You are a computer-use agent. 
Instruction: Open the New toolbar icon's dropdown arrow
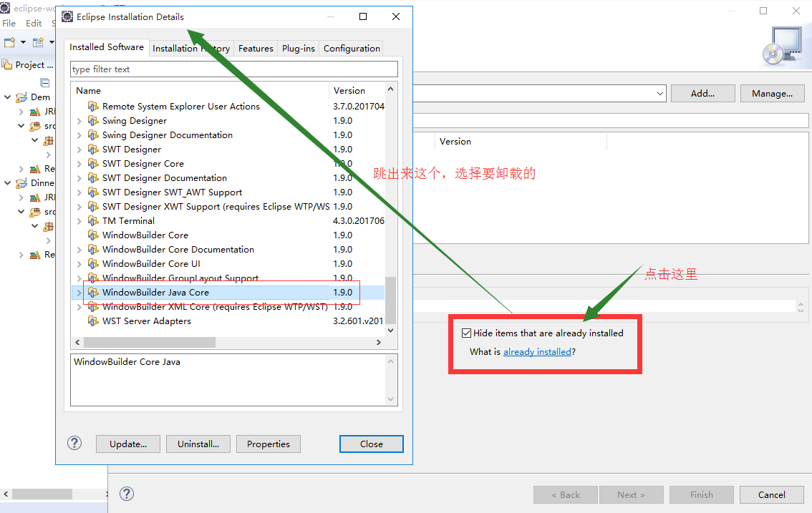pos(24,42)
